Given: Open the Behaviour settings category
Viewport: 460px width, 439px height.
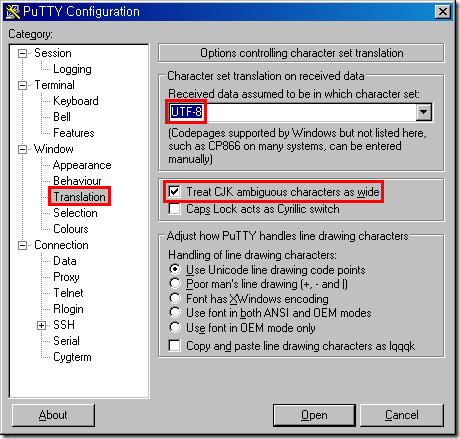Looking at the screenshot, I should click(x=77, y=181).
